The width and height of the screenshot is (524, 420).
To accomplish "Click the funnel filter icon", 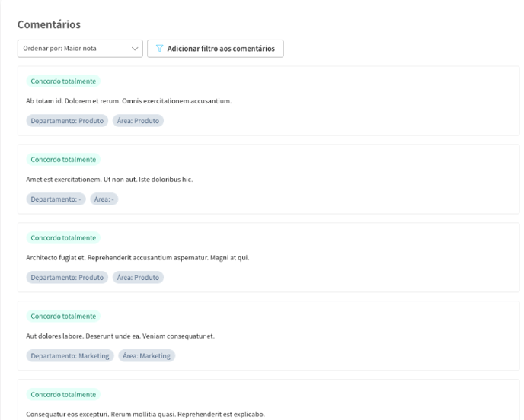I will 159,49.
